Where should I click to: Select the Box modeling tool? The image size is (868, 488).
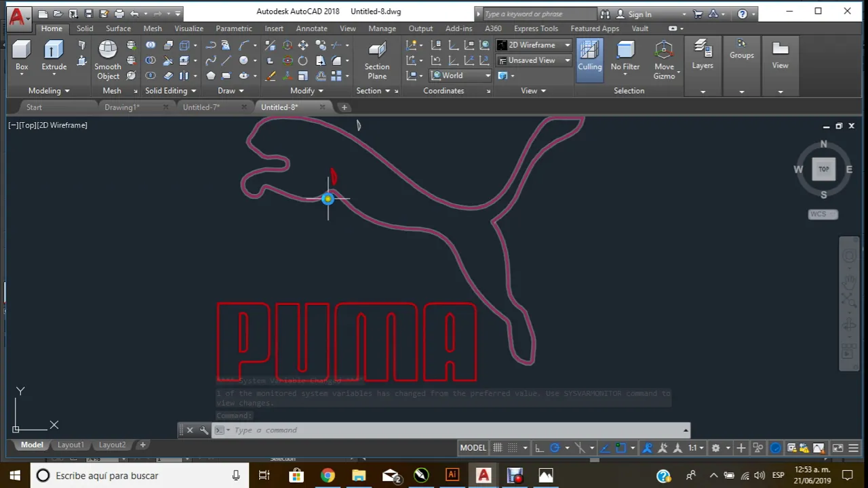pos(22,56)
